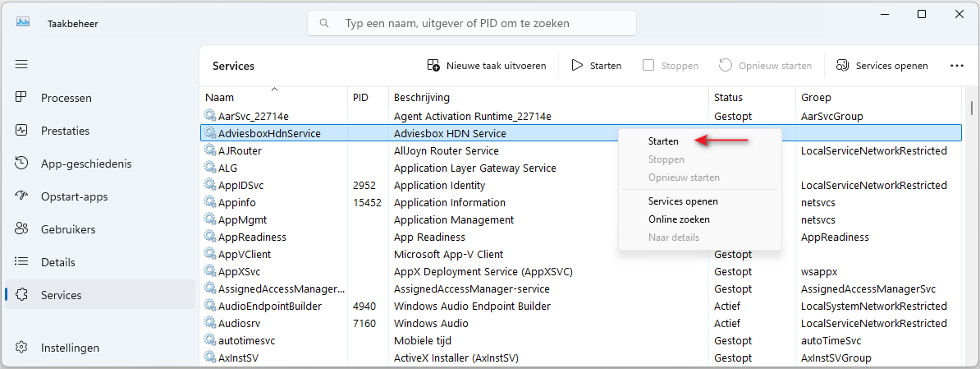Screen dimensions: 980x369
Task: Expand the three-dots more options menu
Action: pos(956,66)
